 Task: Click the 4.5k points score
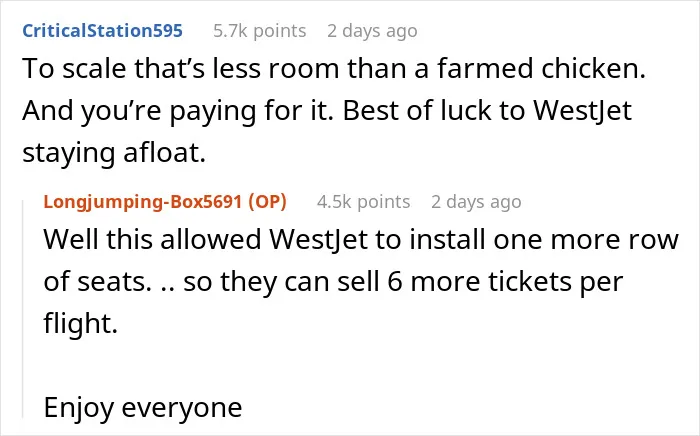(363, 202)
